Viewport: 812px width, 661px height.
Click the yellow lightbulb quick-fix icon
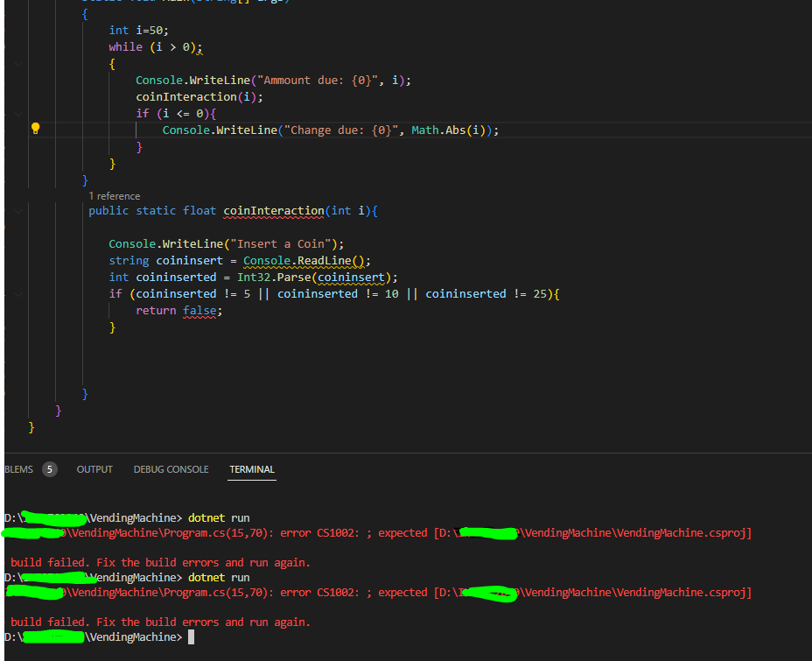click(x=35, y=129)
